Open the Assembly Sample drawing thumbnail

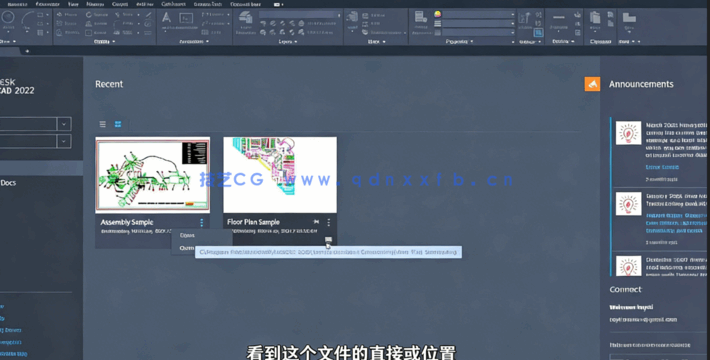(153, 175)
